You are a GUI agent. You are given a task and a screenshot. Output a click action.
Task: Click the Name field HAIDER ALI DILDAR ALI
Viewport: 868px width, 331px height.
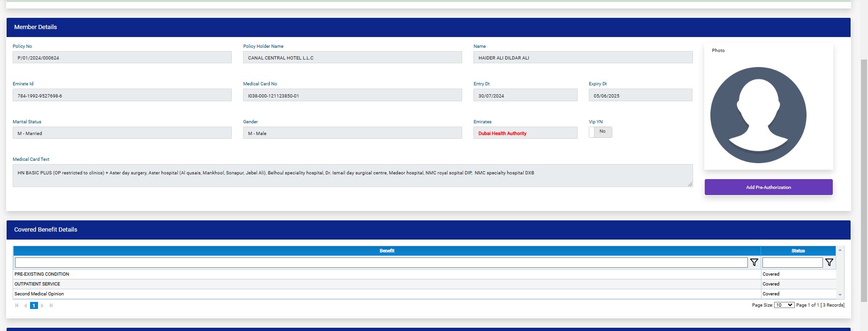click(583, 57)
